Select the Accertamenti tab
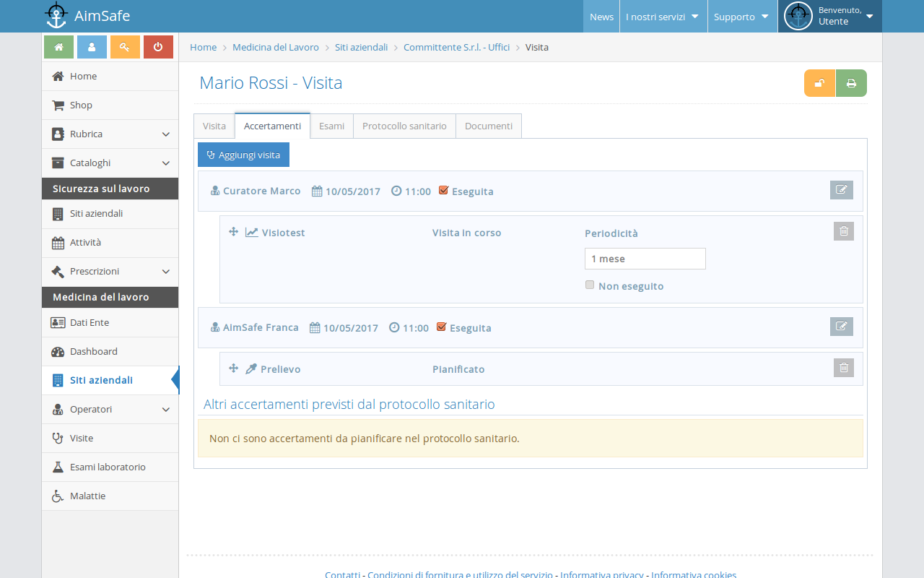This screenshot has height=578, width=924. pyautogui.click(x=272, y=126)
